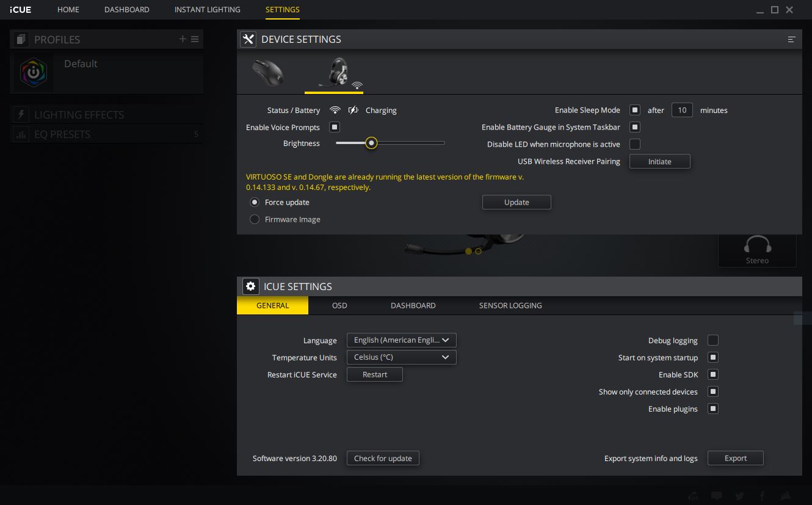Image resolution: width=812 pixels, height=505 pixels.
Task: Toggle Enable Voice Prompts checkbox
Action: pos(335,127)
